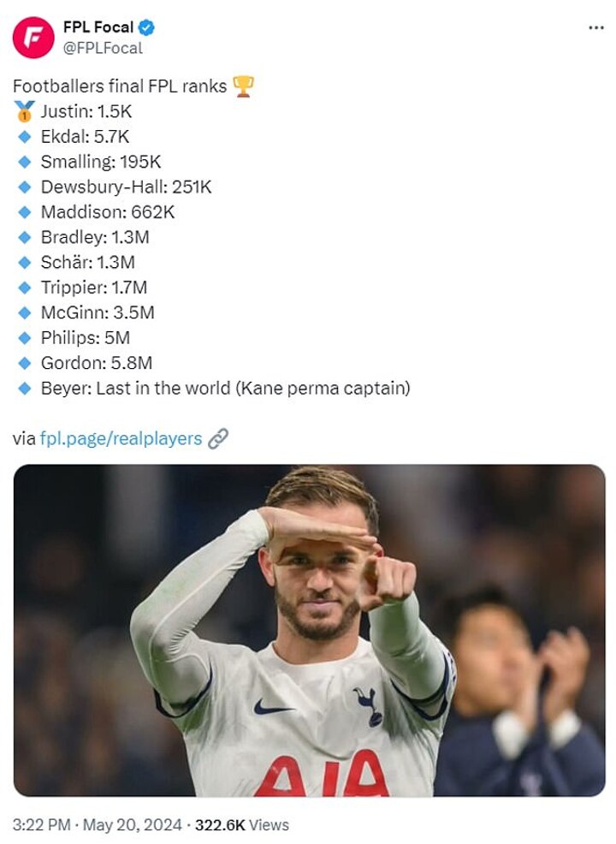This screenshot has width=616, height=844.
Task: Click the FPL Focal display name
Action: 98,27
